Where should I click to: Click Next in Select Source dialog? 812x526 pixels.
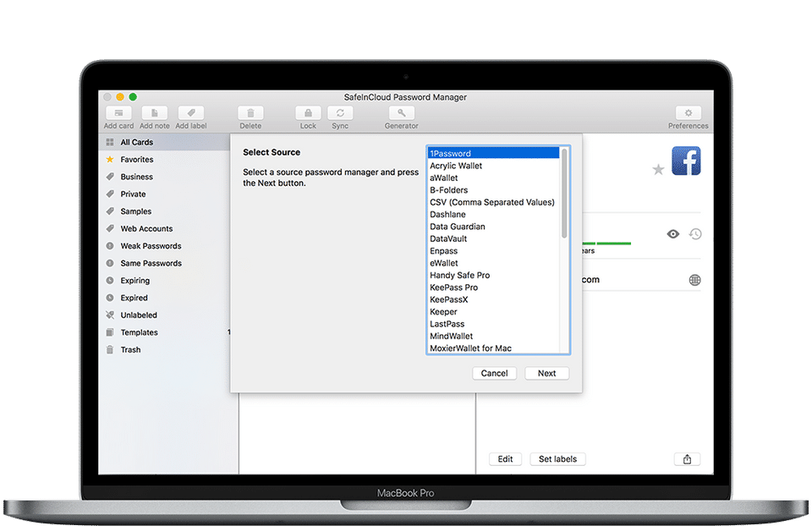coord(547,373)
